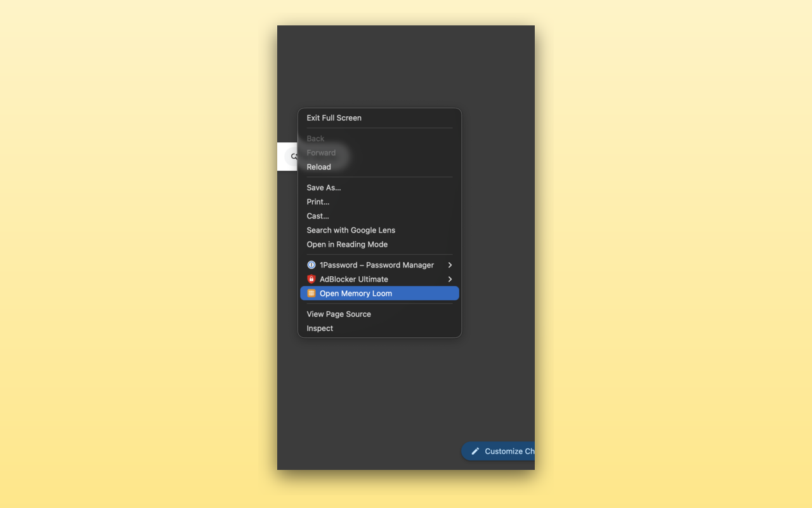Click the 1Password extension icon
Image resolution: width=812 pixels, height=508 pixels.
pos(311,265)
